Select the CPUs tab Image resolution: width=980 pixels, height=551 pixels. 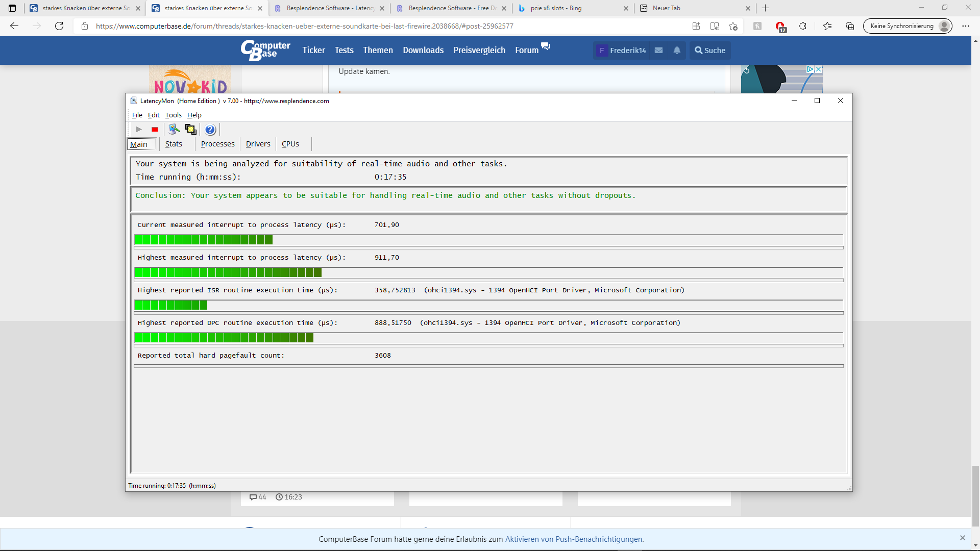pyautogui.click(x=290, y=144)
